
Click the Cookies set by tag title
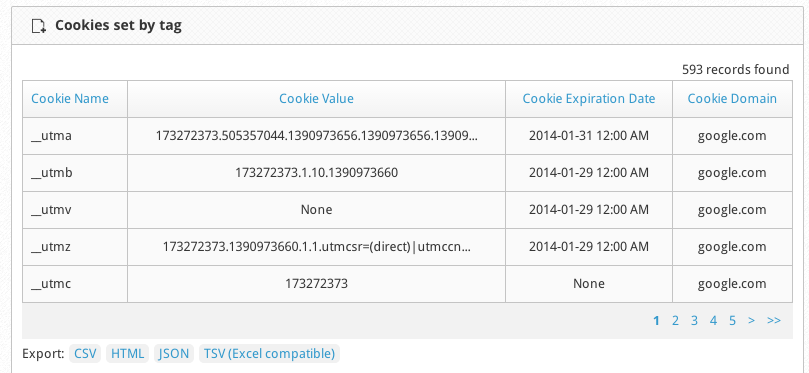[118, 25]
